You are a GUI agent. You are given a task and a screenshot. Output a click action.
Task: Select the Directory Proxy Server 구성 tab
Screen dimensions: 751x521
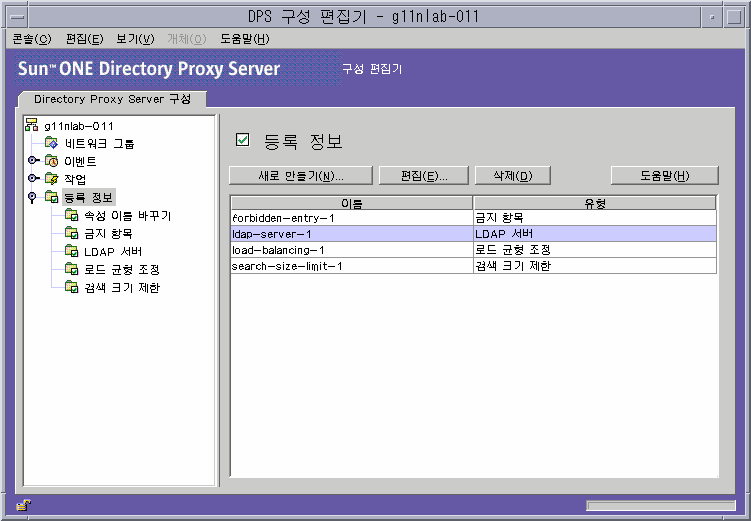pos(112,99)
